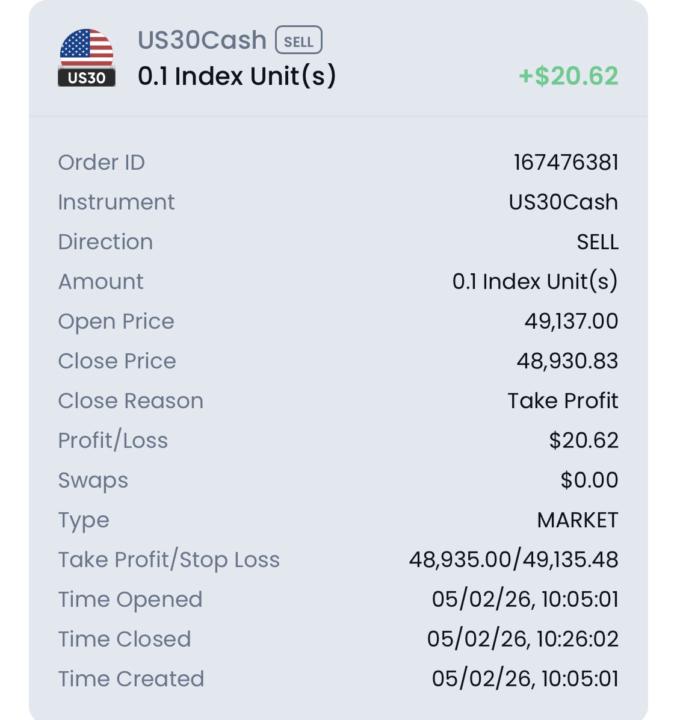Click the Instrument value US30Cash

tap(563, 202)
